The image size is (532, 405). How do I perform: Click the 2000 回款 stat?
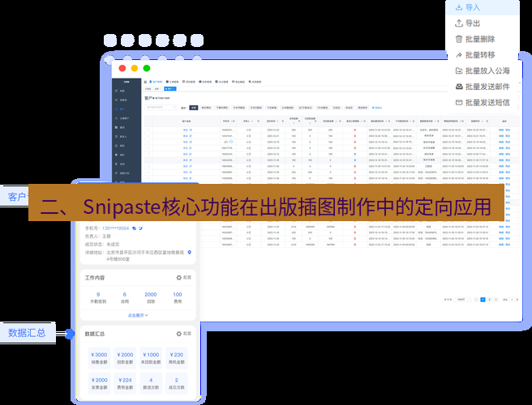pos(151,297)
